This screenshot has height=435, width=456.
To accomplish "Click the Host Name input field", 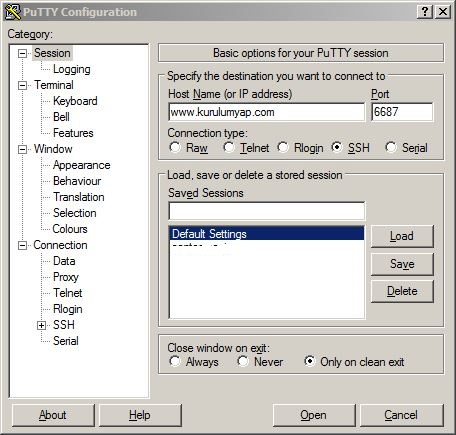I will pyautogui.click(x=267, y=112).
